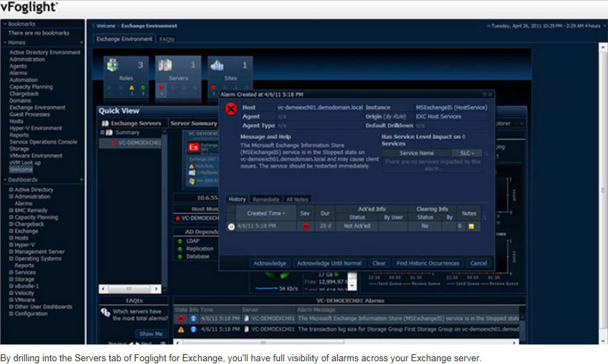Open Active Directory Environment home link
The width and height of the screenshot is (608, 364).
[45, 52]
